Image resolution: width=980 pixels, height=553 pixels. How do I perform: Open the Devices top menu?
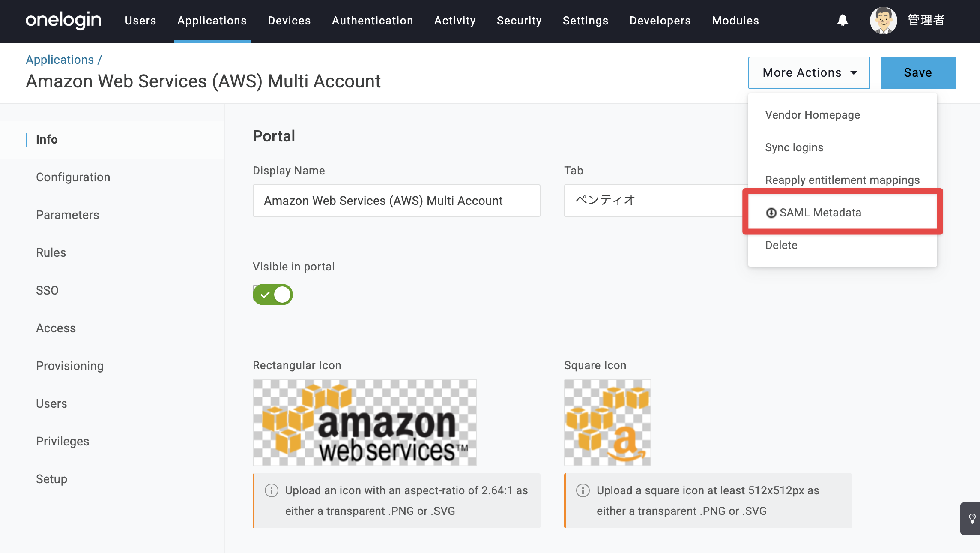coord(289,21)
